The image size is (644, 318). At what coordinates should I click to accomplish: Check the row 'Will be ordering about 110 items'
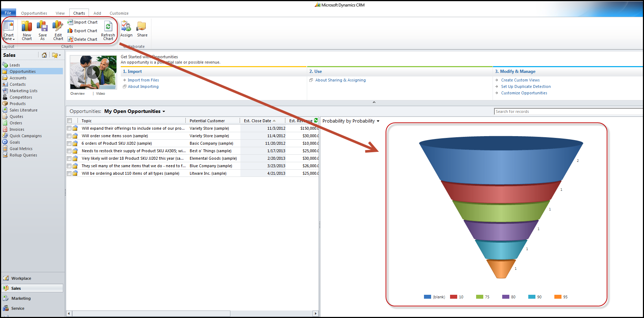point(69,173)
